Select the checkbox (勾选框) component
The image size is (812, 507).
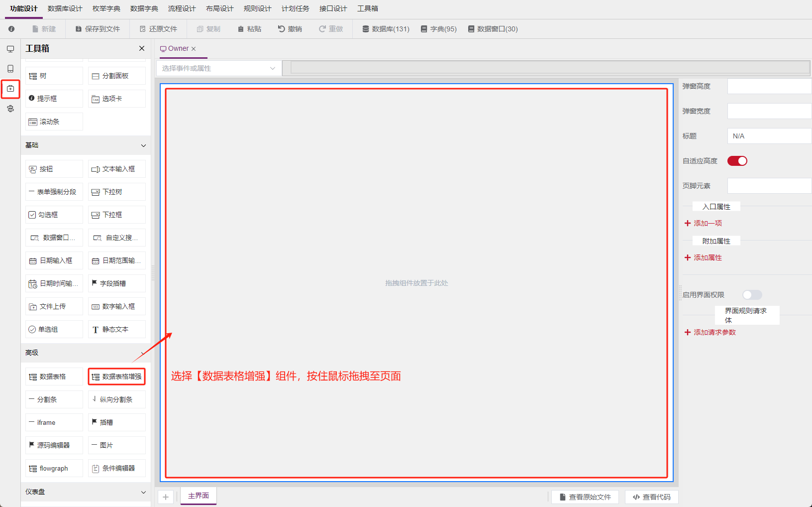[x=54, y=215]
